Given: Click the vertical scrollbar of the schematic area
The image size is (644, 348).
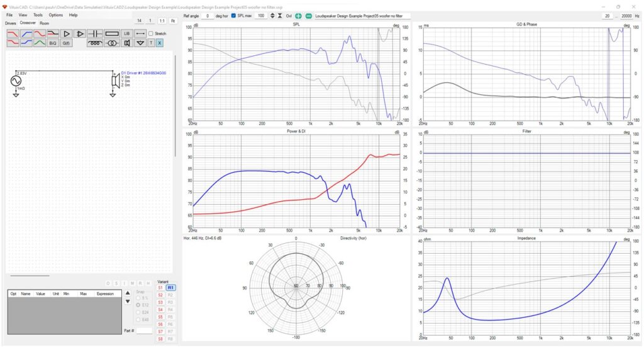Looking at the screenshot, I should click(x=175, y=107).
